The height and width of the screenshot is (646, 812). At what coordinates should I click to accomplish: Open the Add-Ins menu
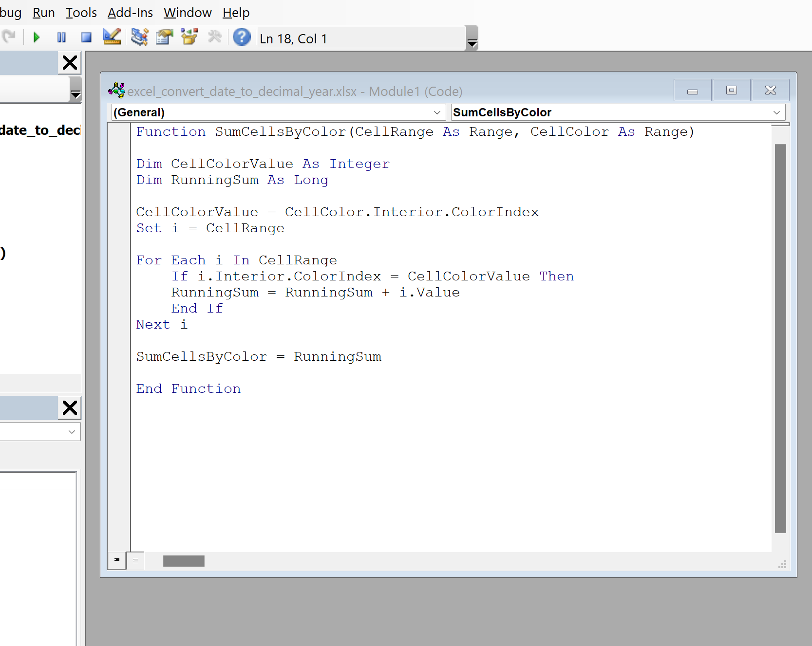130,13
